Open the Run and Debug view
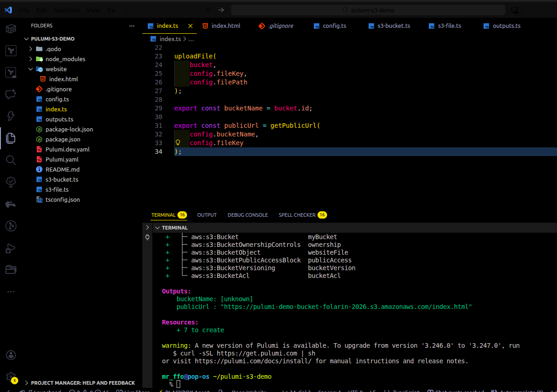 tap(11, 248)
